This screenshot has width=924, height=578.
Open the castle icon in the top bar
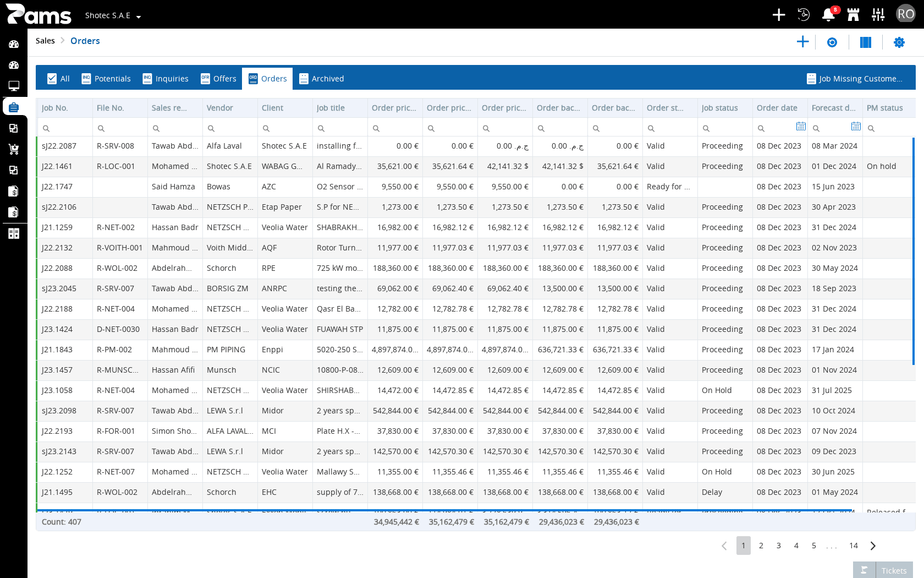point(853,14)
